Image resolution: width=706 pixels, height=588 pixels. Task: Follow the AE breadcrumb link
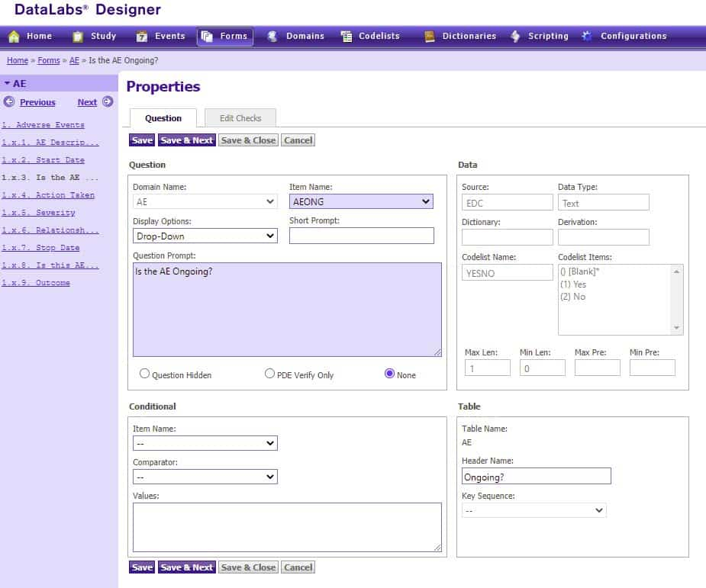pos(74,60)
